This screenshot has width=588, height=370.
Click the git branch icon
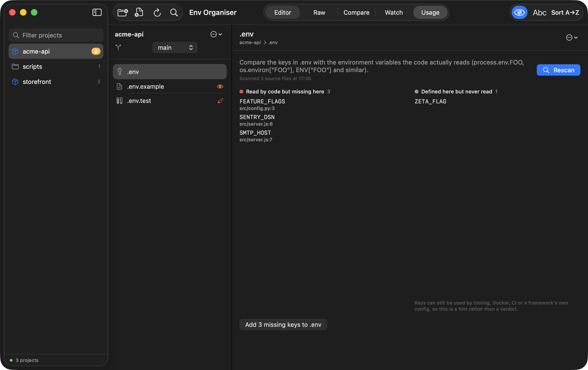[x=118, y=47]
